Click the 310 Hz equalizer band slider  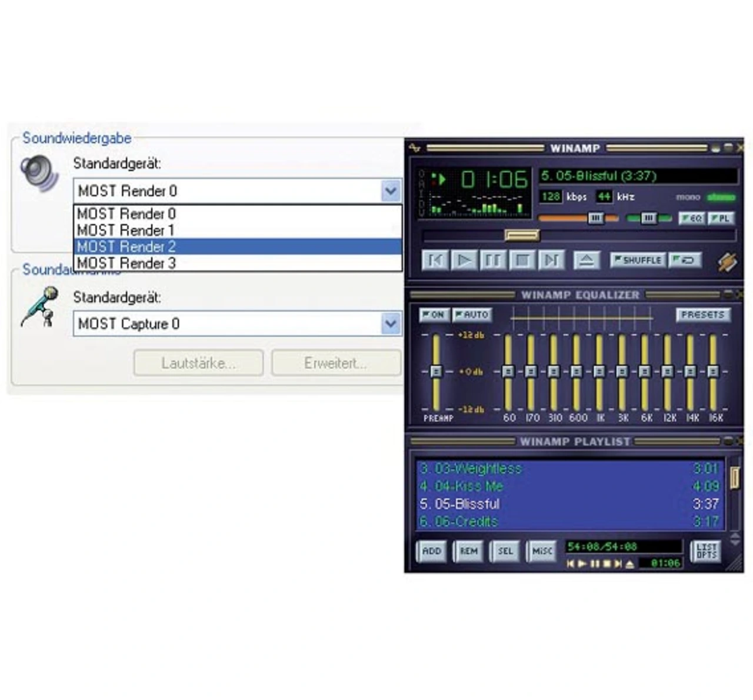[554, 372]
